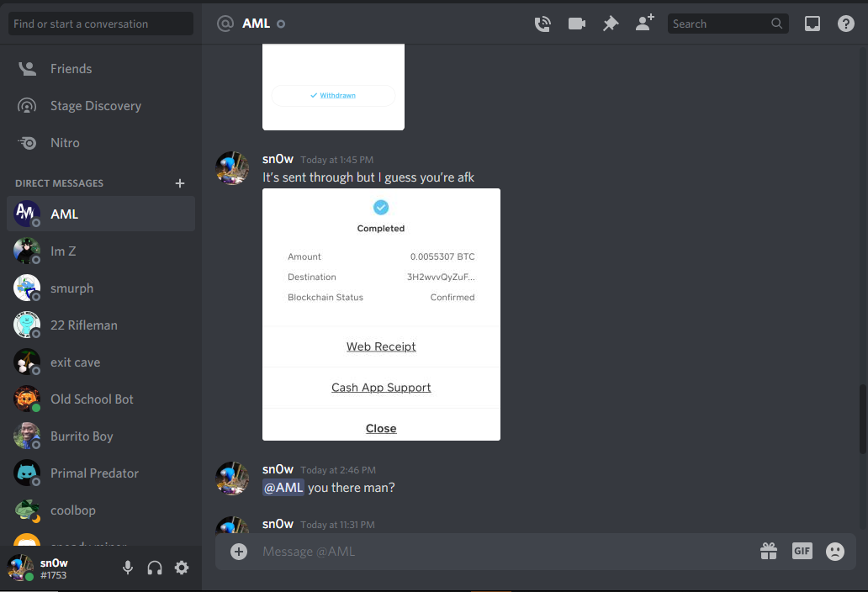Open the inbox icon

click(812, 24)
